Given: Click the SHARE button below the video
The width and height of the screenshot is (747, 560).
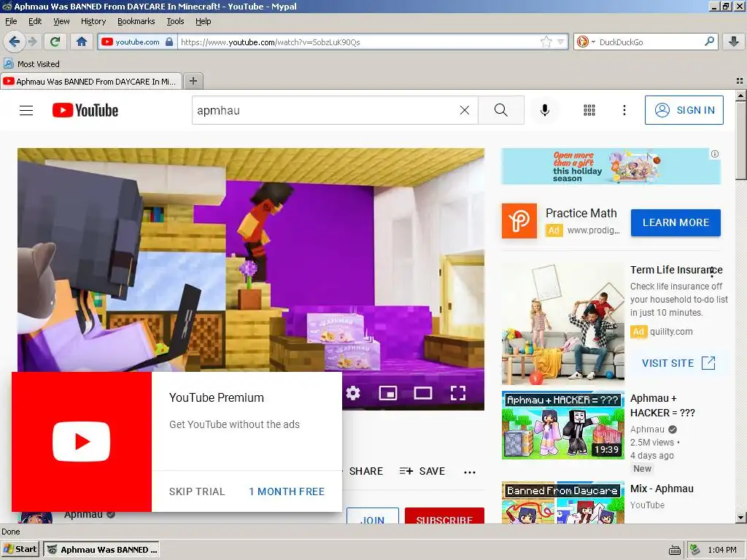Looking at the screenshot, I should click(365, 471).
